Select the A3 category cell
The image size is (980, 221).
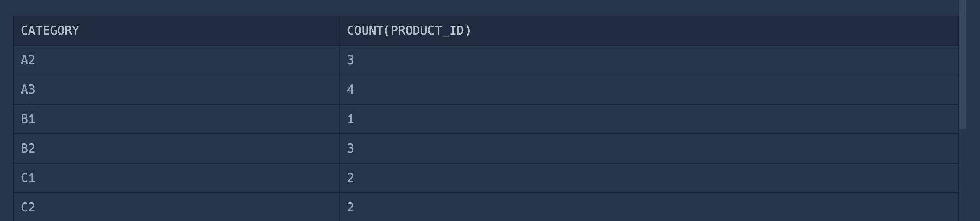click(x=176, y=90)
